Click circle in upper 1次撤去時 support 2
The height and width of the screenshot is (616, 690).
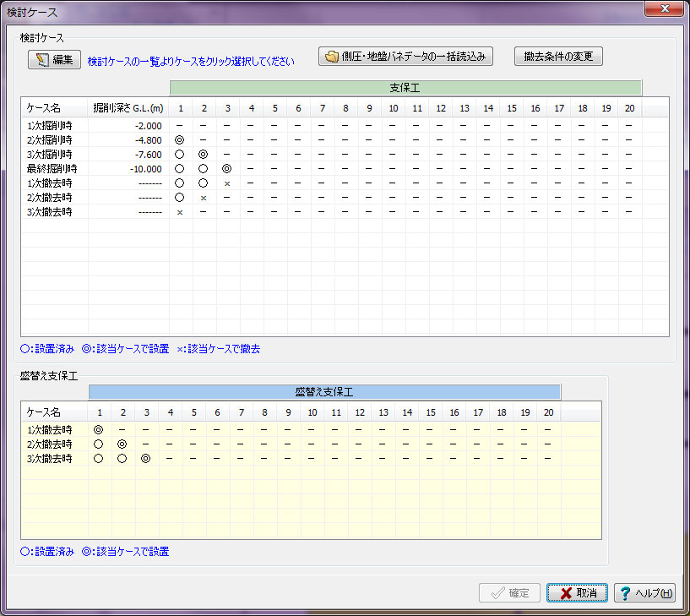203,183
